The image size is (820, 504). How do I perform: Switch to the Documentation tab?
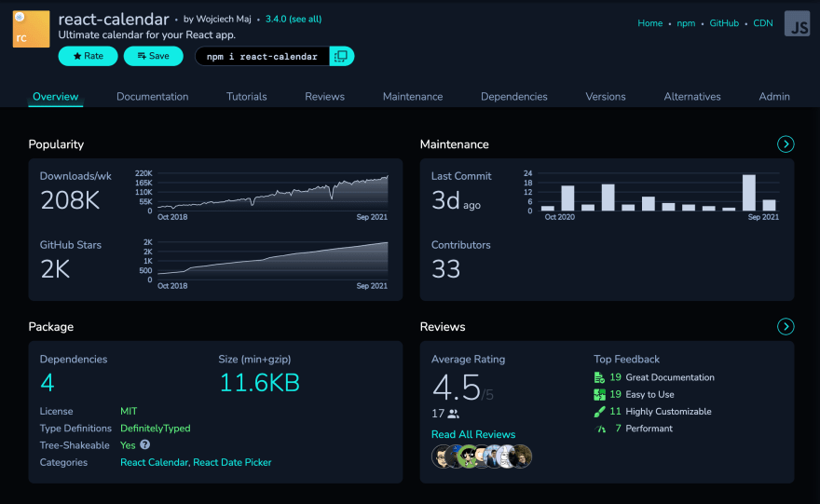pos(152,96)
